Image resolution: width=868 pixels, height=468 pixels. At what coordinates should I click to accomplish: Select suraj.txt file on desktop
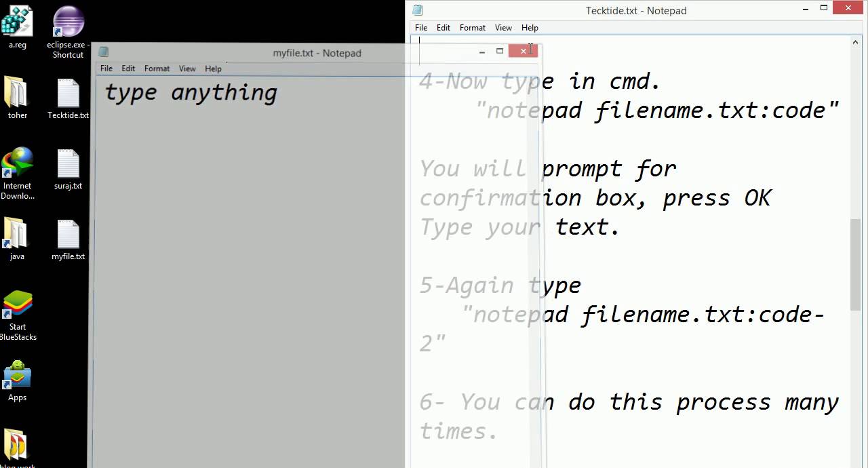point(68,170)
